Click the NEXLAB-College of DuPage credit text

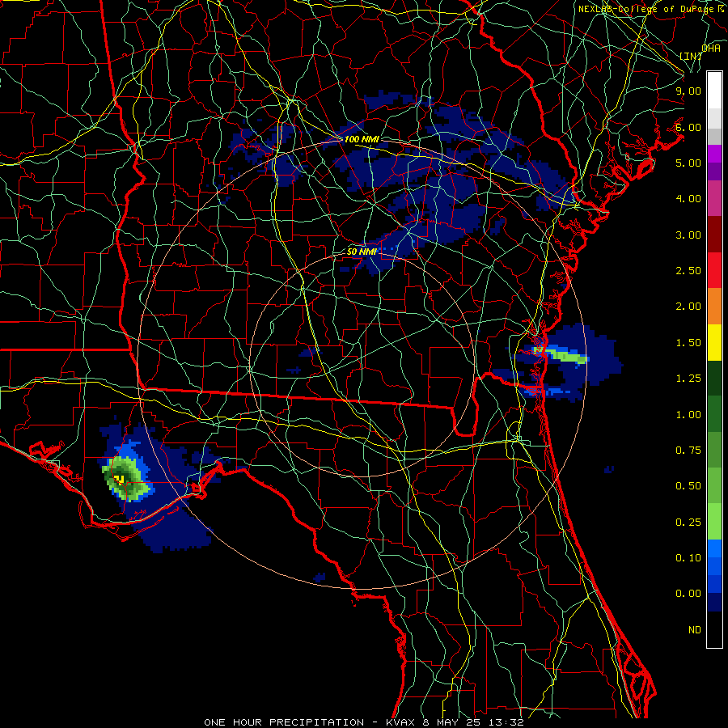[x=645, y=9]
